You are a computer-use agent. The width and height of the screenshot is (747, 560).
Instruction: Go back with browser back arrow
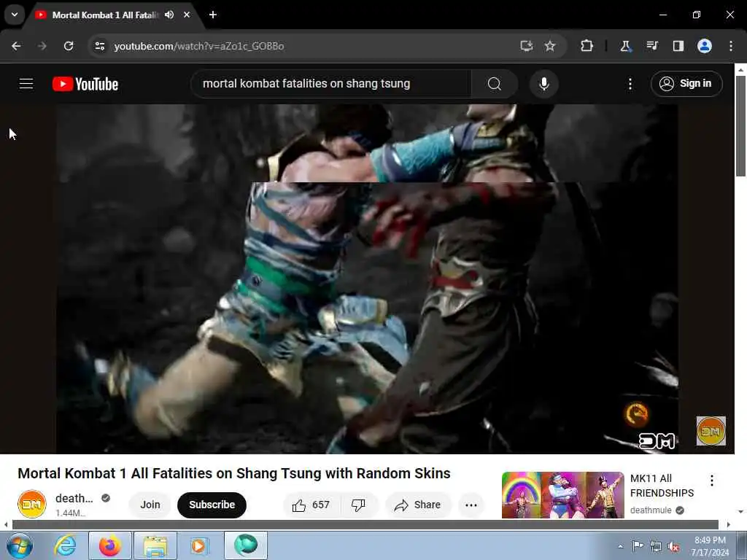16,46
